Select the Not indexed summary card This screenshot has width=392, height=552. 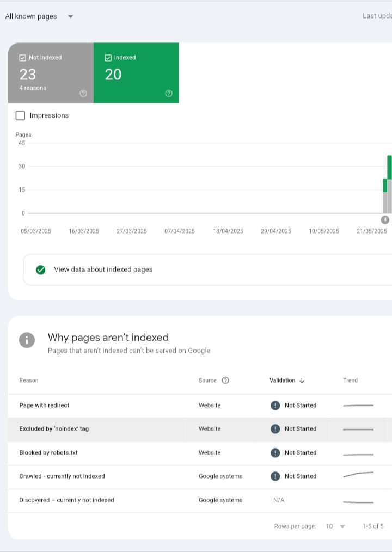[x=51, y=73]
